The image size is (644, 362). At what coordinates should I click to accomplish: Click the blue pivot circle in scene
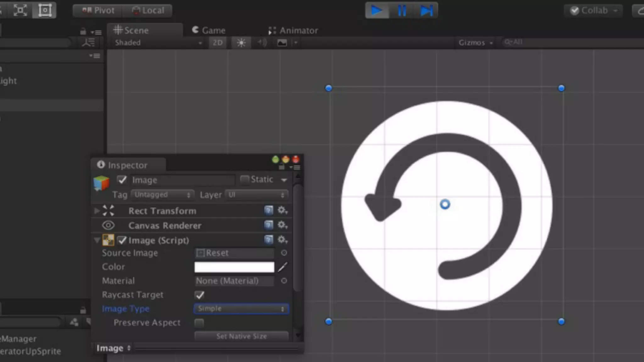445,204
